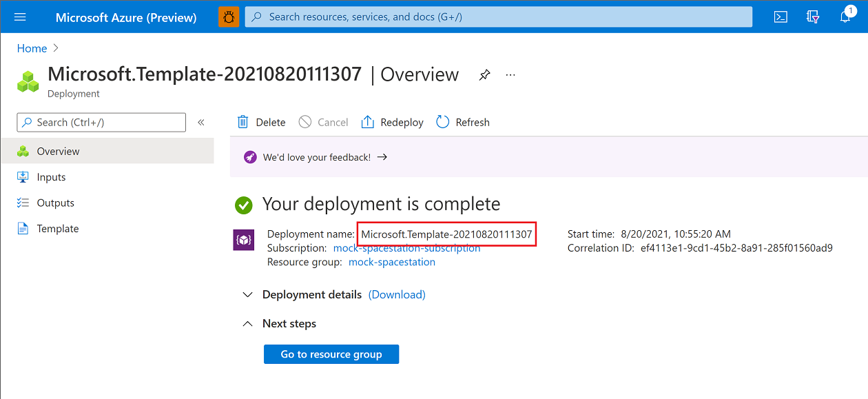Click the green cubes deployment icon in header
868x399 pixels.
click(28, 81)
